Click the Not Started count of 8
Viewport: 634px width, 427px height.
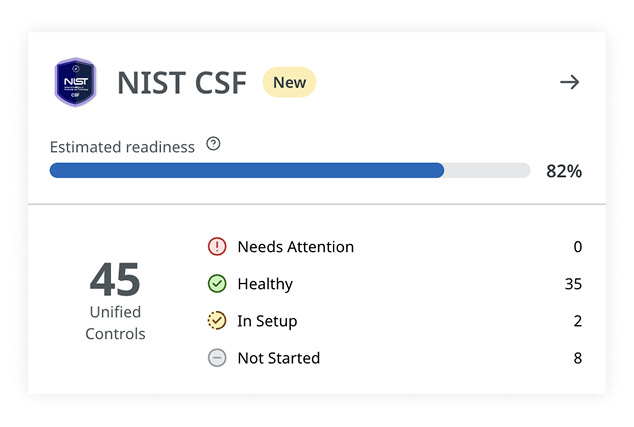point(578,358)
